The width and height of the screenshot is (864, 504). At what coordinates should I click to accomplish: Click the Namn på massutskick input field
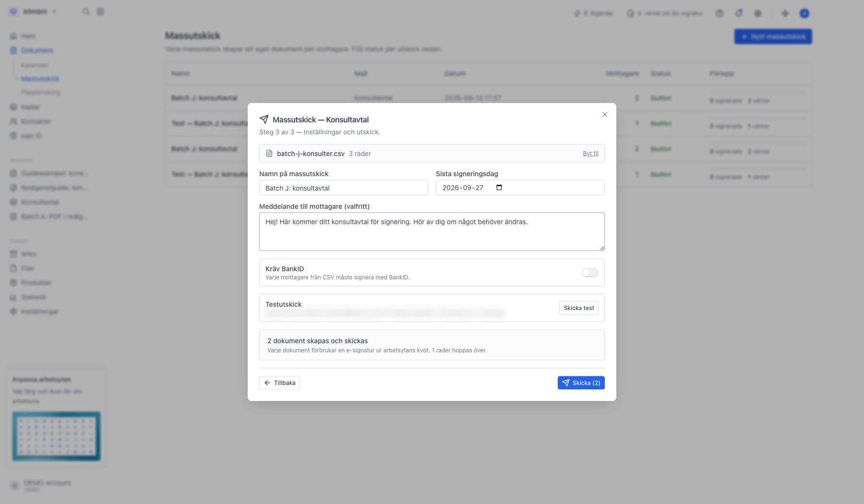[344, 188]
